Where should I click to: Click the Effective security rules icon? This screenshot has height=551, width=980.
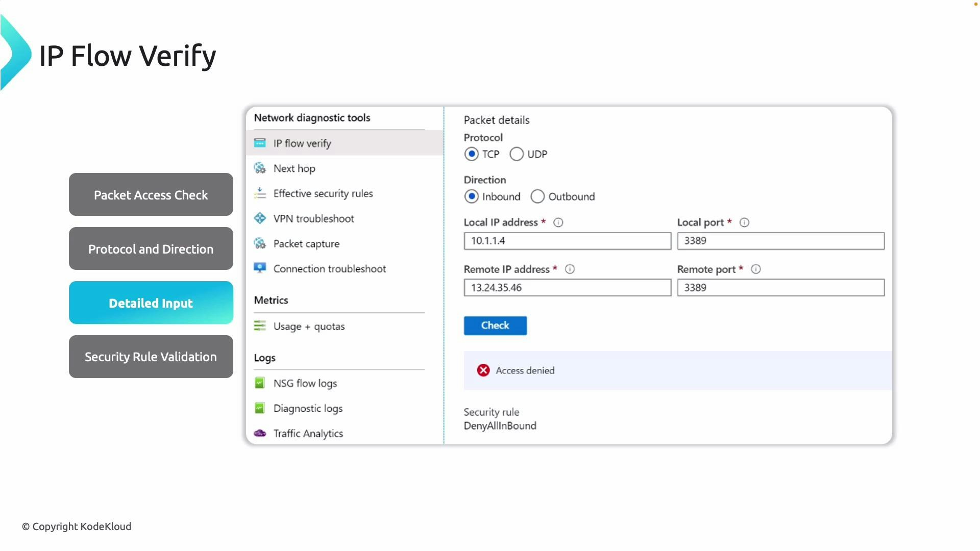tap(260, 193)
